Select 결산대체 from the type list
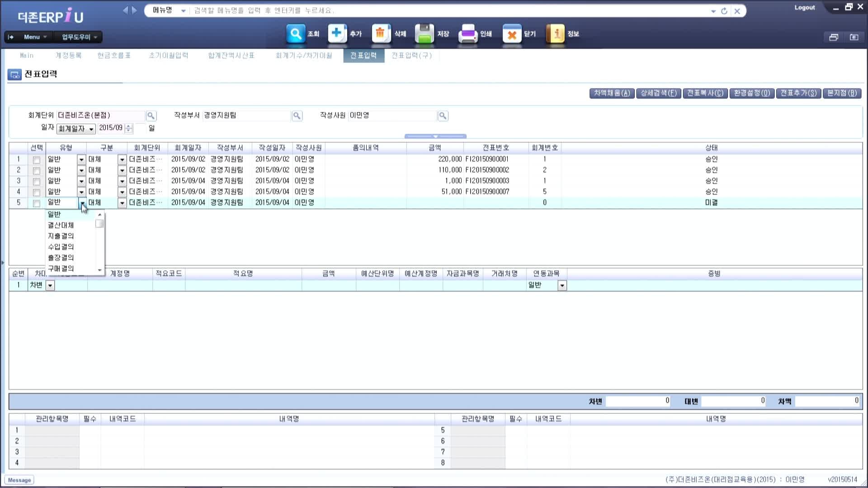Image resolution: width=868 pixels, height=488 pixels. (x=61, y=225)
